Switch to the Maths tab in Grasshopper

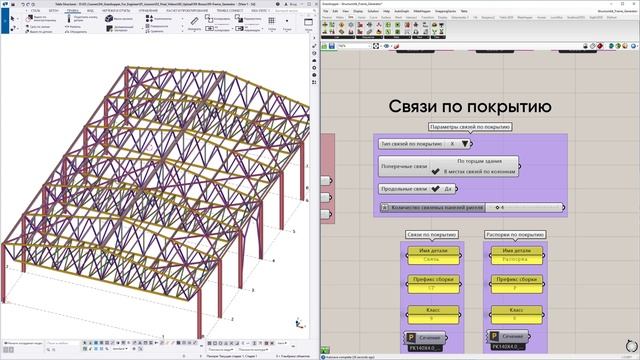point(340,18)
